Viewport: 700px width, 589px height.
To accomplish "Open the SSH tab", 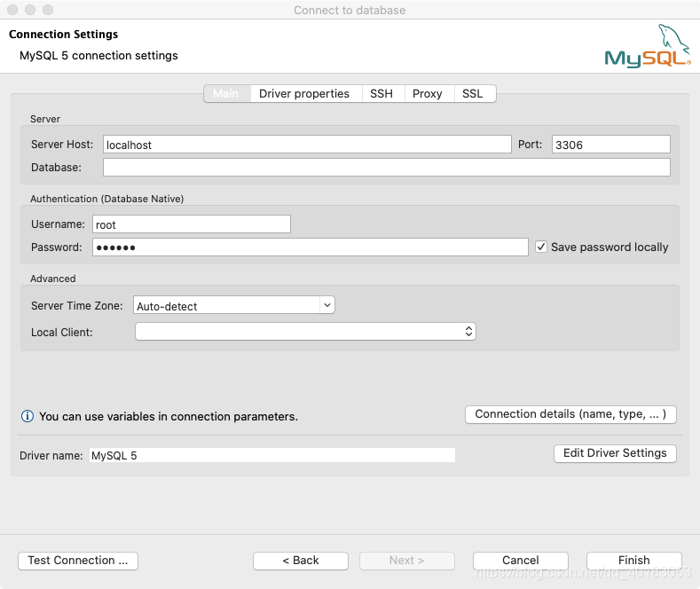I will (x=381, y=94).
